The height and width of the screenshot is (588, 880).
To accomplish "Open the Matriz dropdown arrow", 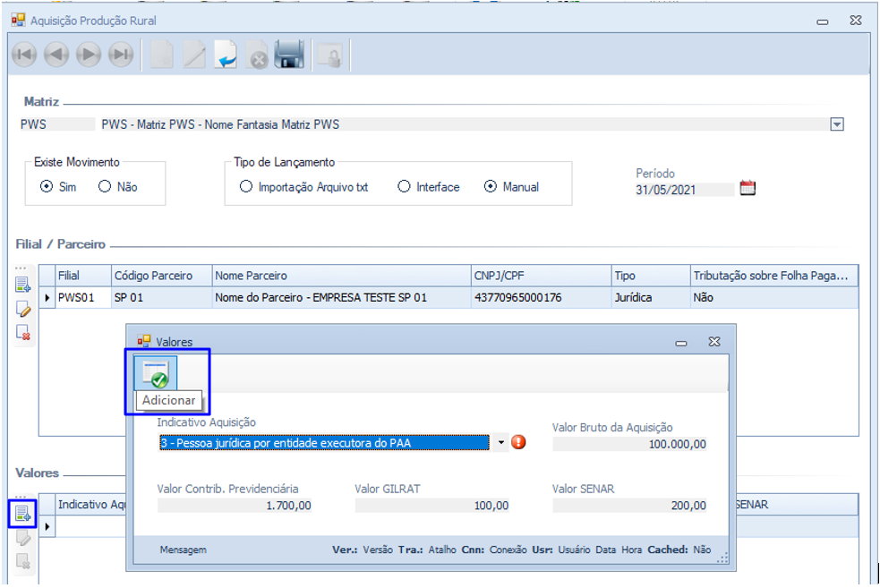I will [x=837, y=124].
